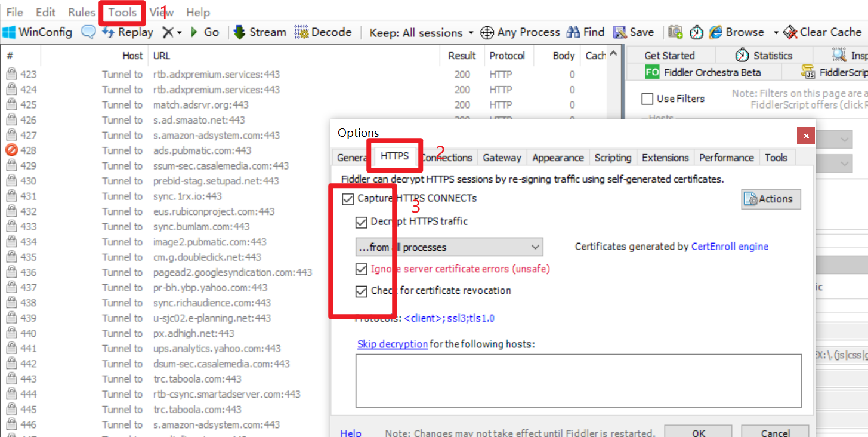Open the Inspectors tab
The height and width of the screenshot is (437, 868).
coord(850,56)
